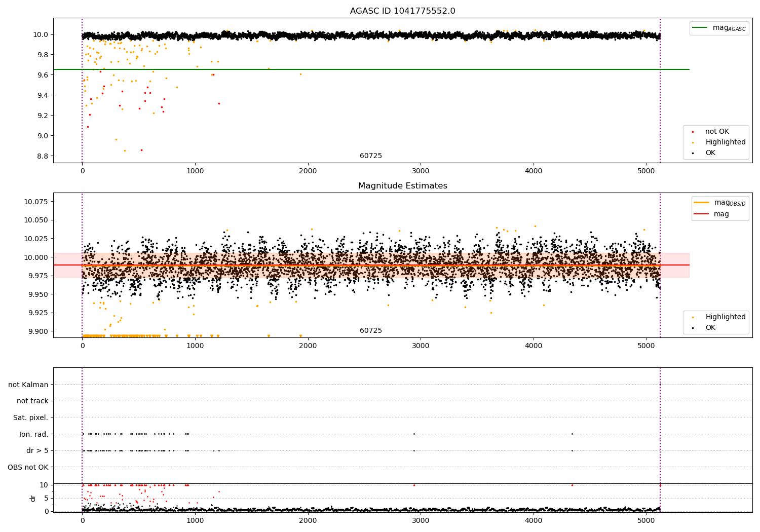The image size is (760, 532).
Task: Click the 'Ion. rad.' axis label
Action: coord(34,434)
